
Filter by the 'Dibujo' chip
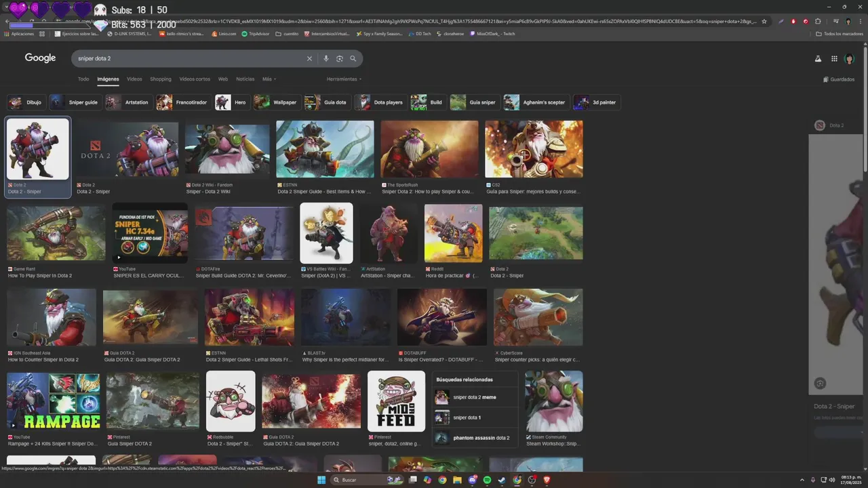tap(26, 102)
